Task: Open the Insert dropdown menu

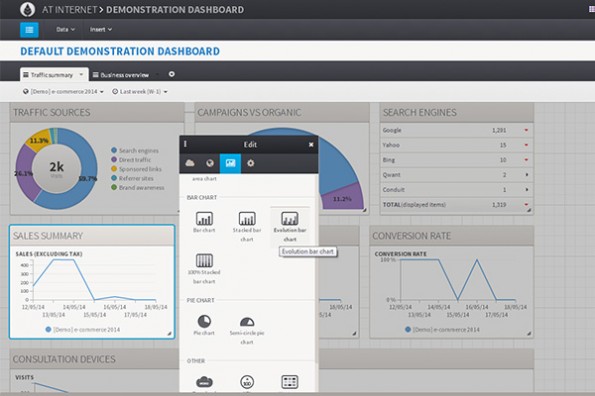Action: tap(101, 29)
